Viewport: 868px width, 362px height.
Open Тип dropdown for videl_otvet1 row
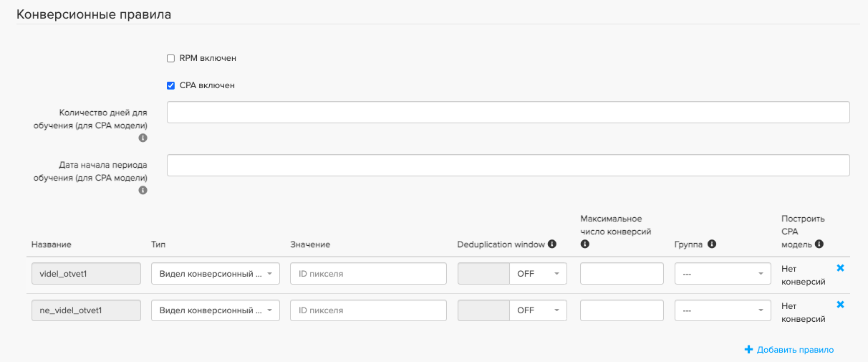tap(215, 274)
